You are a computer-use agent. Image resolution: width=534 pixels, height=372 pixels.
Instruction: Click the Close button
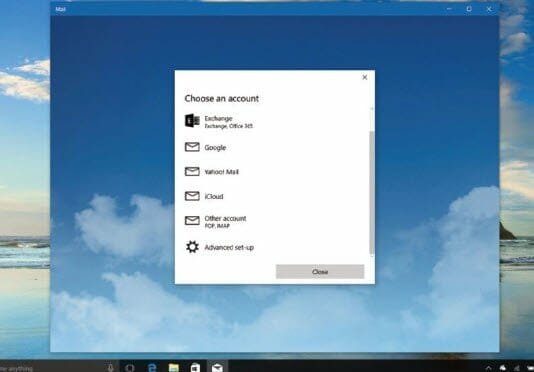320,272
